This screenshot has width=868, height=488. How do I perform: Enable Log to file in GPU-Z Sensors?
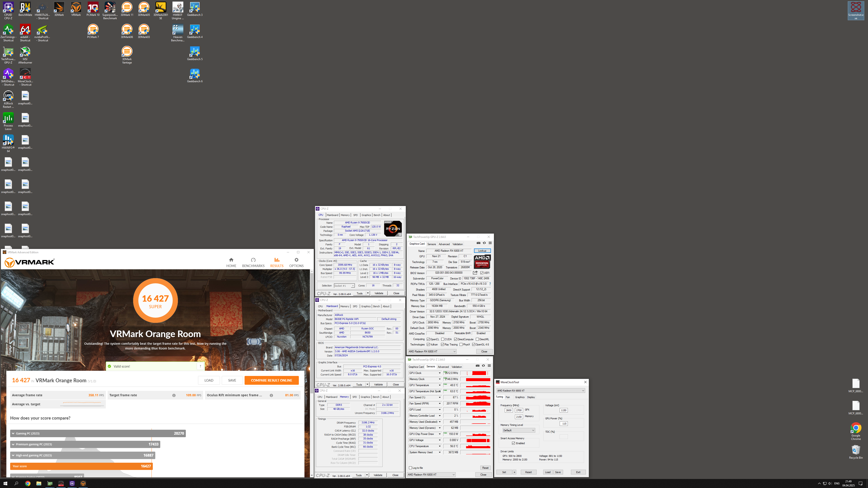click(410, 468)
